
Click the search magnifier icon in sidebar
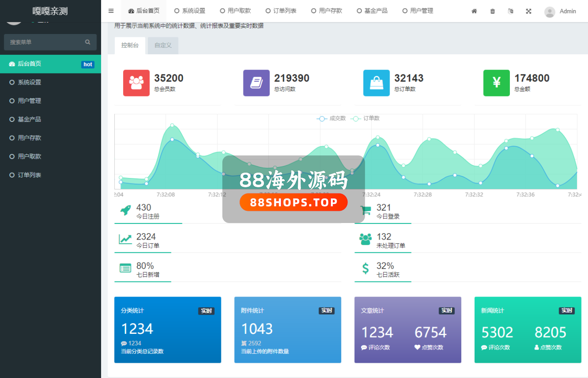tap(88, 42)
